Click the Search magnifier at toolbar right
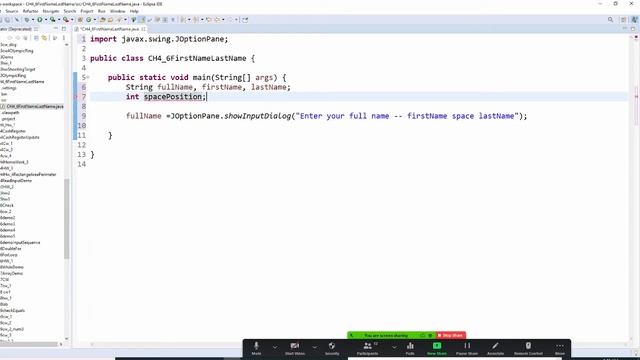The image size is (640, 360). [611, 20]
